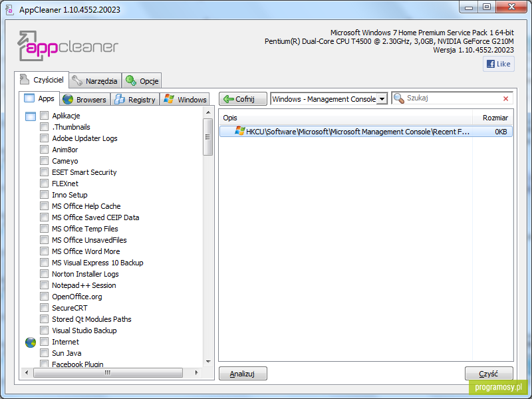Tick Norton Installer Logs checkbox
Image resolution: width=532 pixels, height=399 pixels.
44,274
